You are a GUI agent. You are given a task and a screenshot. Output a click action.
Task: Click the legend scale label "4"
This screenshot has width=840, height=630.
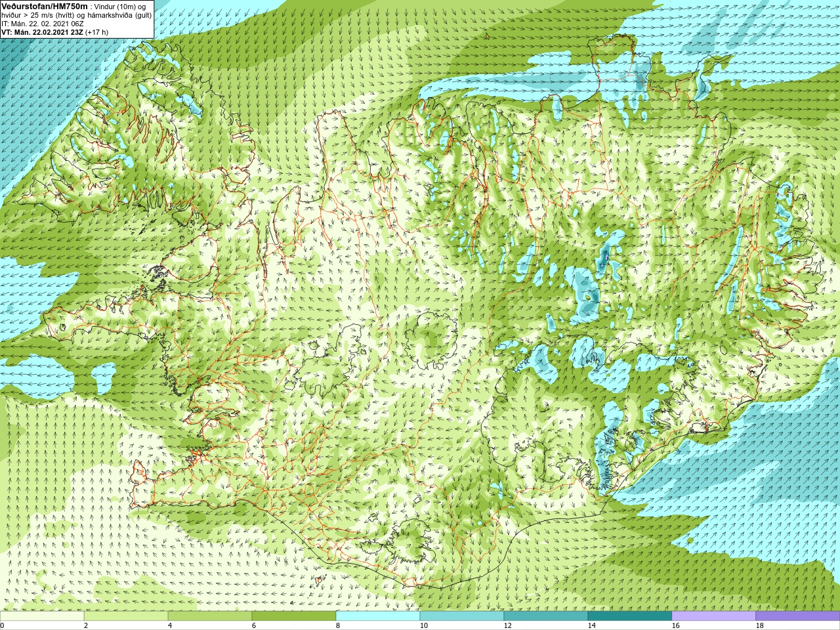click(170, 625)
